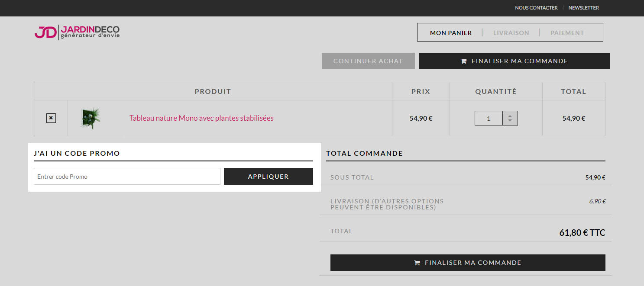Screen dimensions: 644x286
Task: Decrease quantity with the down arrow
Action: (x=510, y=121)
